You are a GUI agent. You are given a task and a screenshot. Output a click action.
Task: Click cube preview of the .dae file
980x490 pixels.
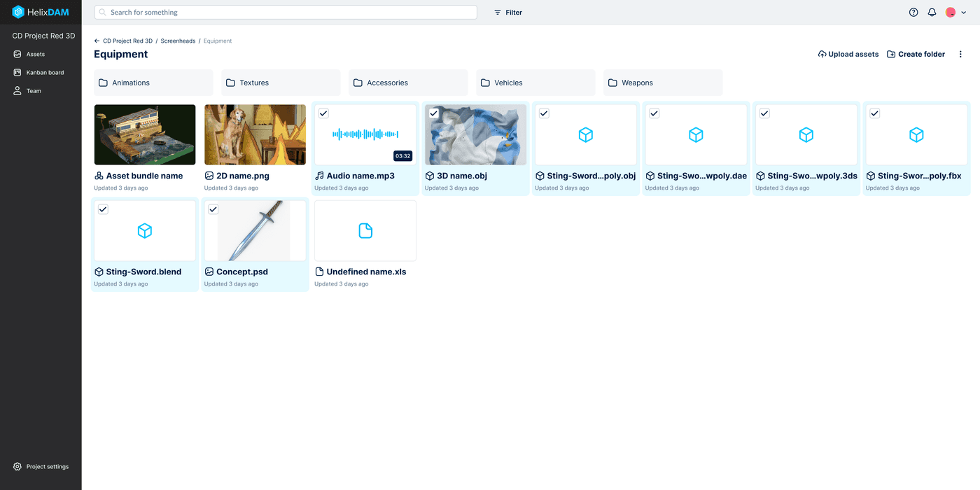pos(696,134)
